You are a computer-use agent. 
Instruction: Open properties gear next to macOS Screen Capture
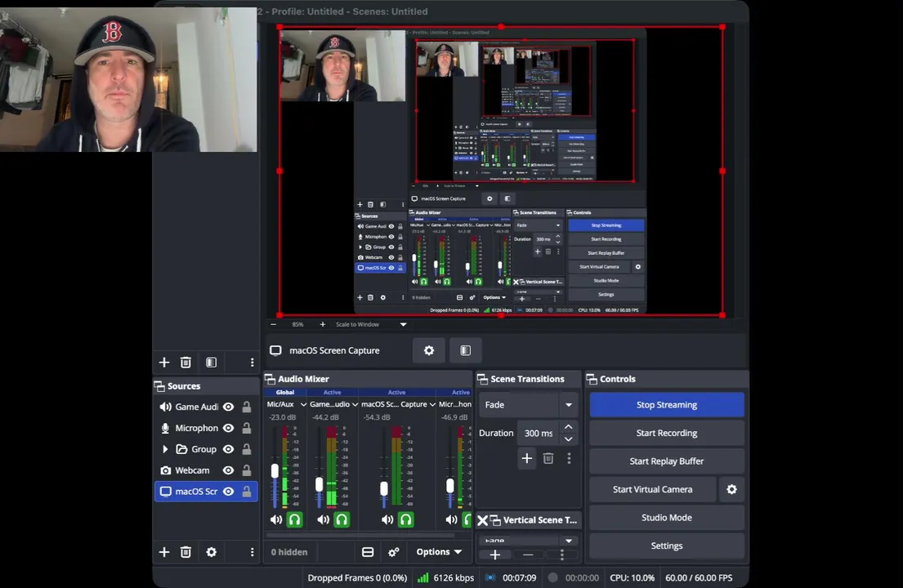pyautogui.click(x=428, y=350)
